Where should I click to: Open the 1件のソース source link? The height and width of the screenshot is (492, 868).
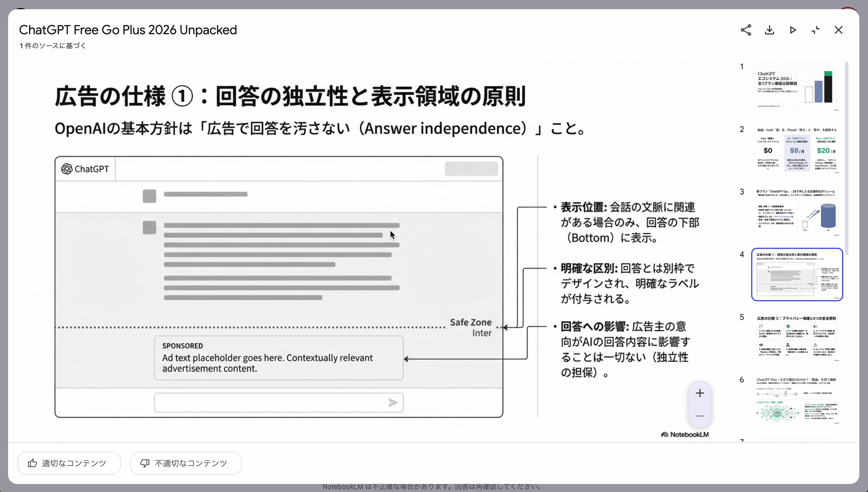click(52, 46)
